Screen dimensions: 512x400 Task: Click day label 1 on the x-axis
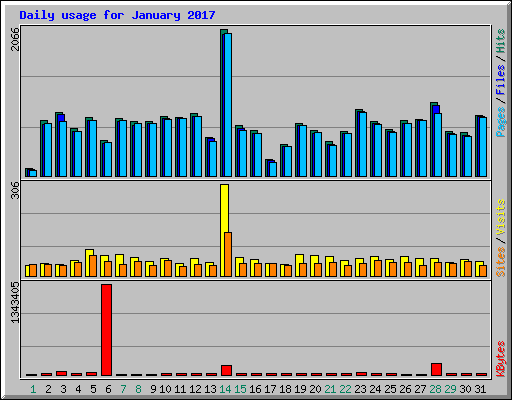(33, 389)
